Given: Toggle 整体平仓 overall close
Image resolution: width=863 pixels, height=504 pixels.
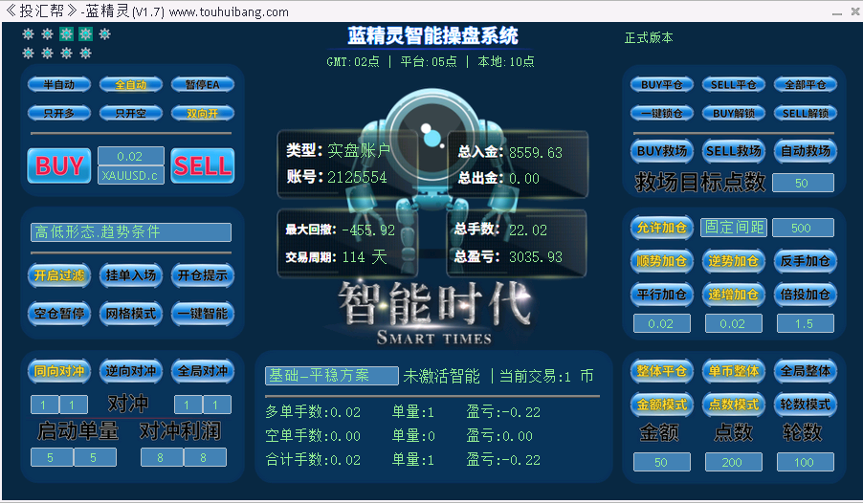Looking at the screenshot, I should tap(662, 371).
